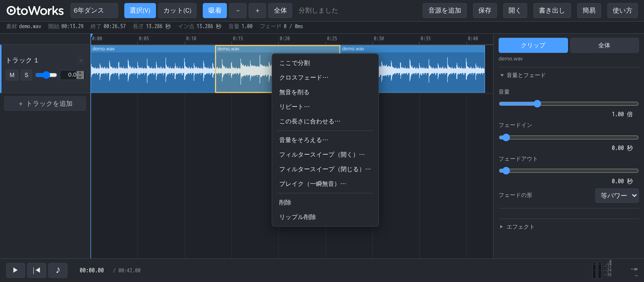Adjust the フェードイン slider

(569, 137)
